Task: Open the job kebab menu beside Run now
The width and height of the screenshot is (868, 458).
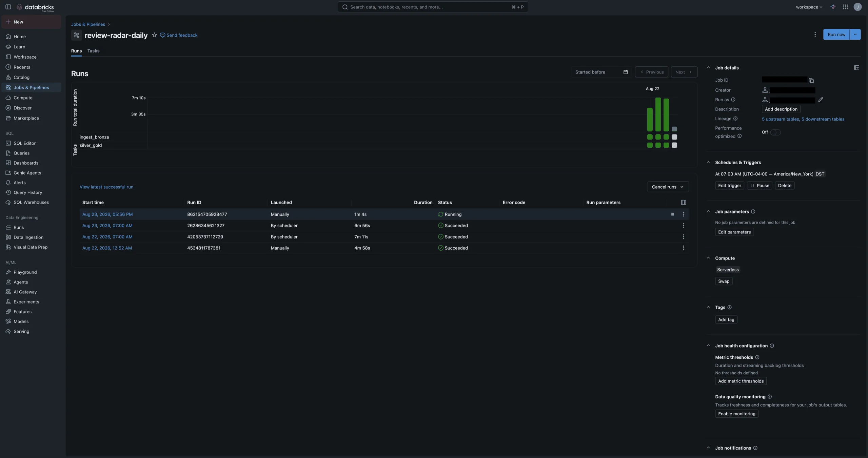Action: (x=815, y=35)
